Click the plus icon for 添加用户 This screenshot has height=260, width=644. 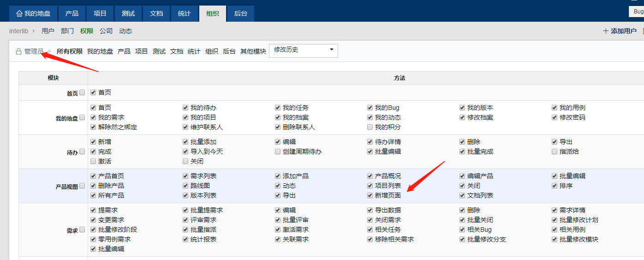point(606,31)
